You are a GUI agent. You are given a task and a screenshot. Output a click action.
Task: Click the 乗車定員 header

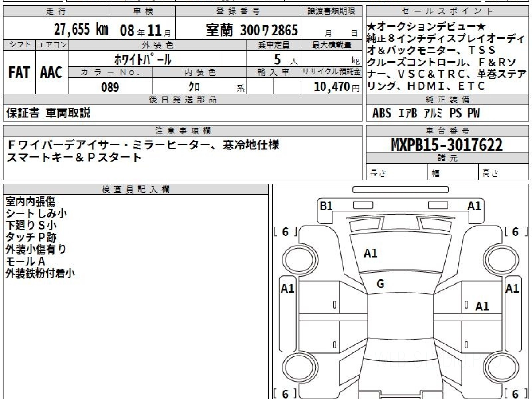(274, 45)
